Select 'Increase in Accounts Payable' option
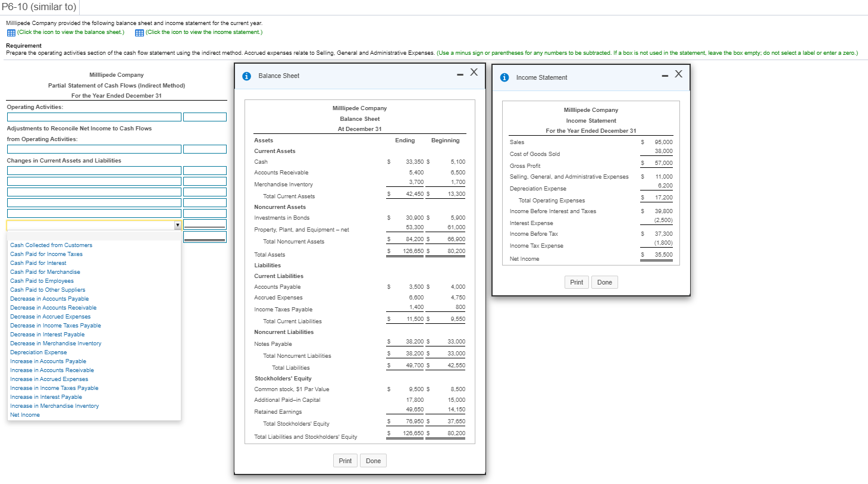The image size is (868, 484). [48, 361]
